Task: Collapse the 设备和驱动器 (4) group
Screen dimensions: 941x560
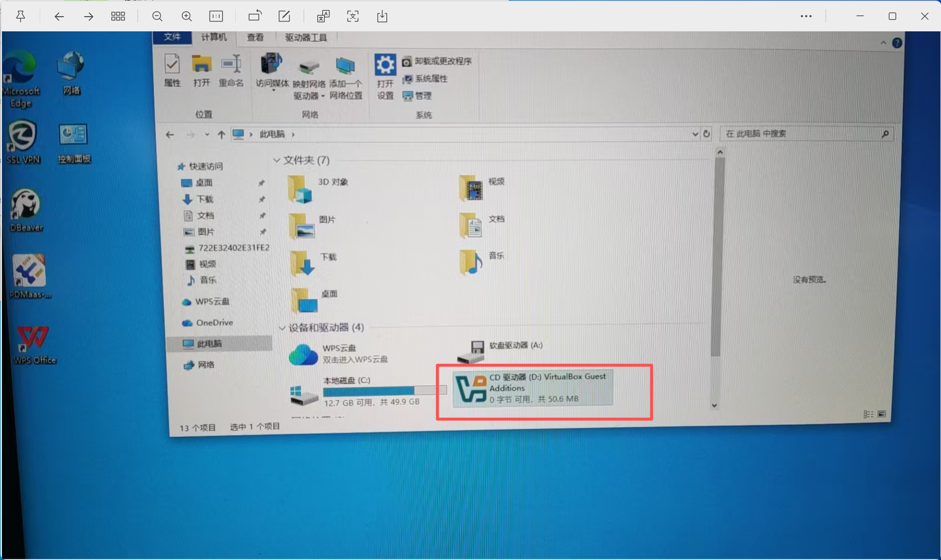Action: coord(282,328)
